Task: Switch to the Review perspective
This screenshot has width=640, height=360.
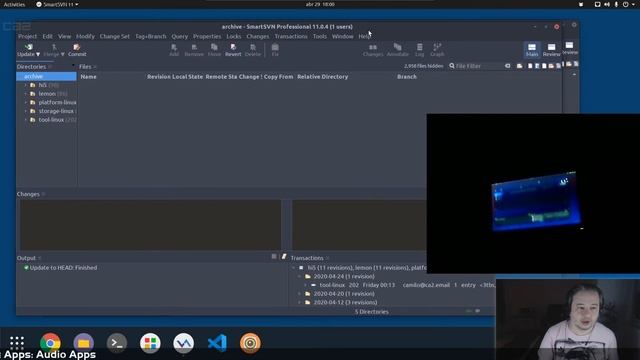Action: [551, 49]
